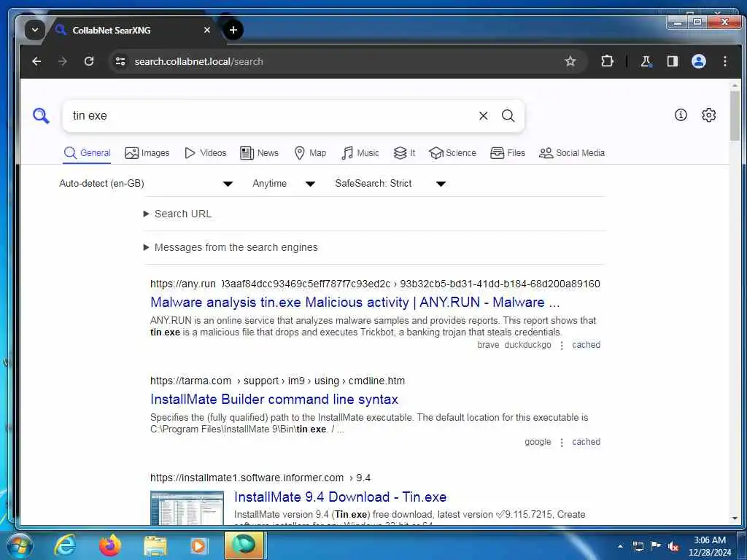
Task: Switch to the News tab
Action: 260,153
